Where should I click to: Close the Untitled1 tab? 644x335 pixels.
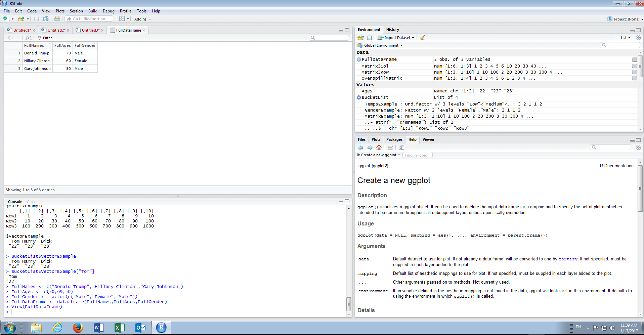click(x=34, y=30)
